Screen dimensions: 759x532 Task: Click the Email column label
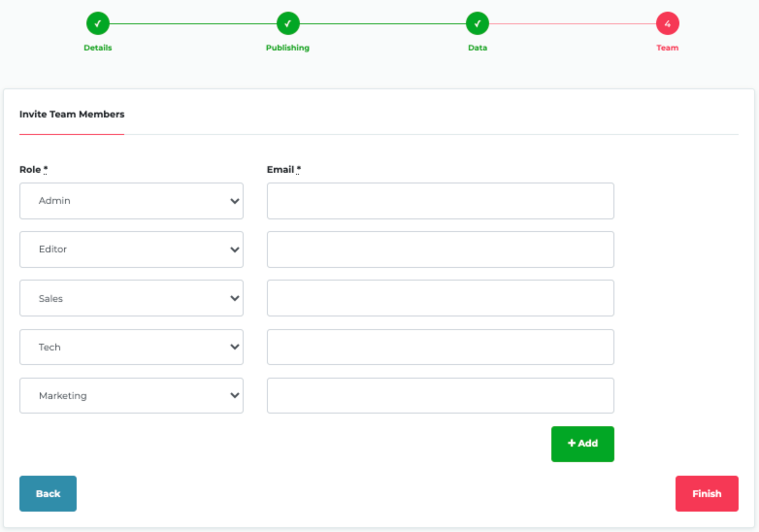[283, 170]
